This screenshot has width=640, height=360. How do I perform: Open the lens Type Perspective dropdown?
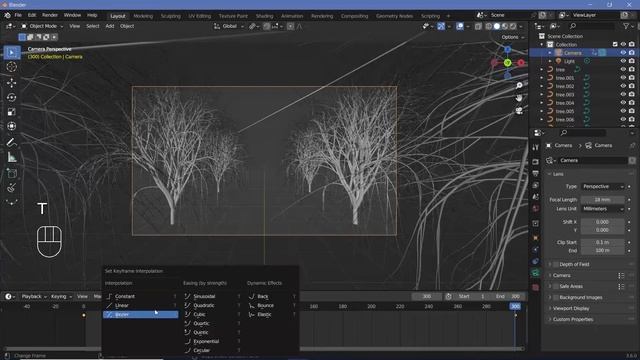[x=603, y=187]
